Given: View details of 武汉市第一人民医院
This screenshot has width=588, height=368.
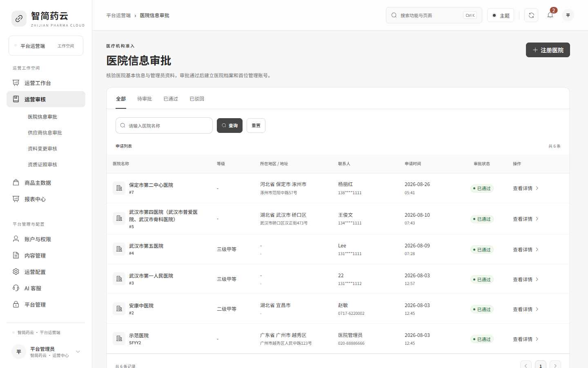Looking at the screenshot, I should pos(526,280).
